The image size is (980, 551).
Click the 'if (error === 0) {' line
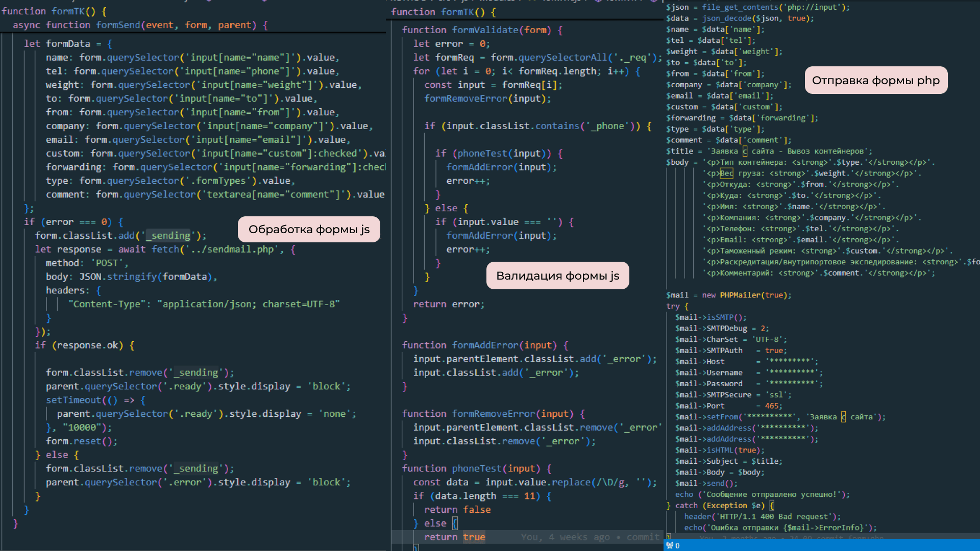pos(73,222)
